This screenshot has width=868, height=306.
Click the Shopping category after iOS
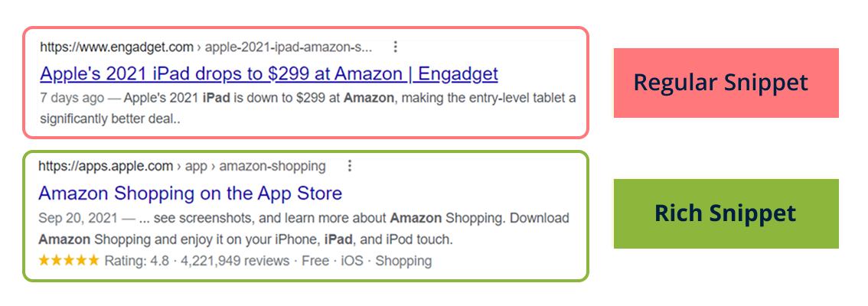[403, 261]
